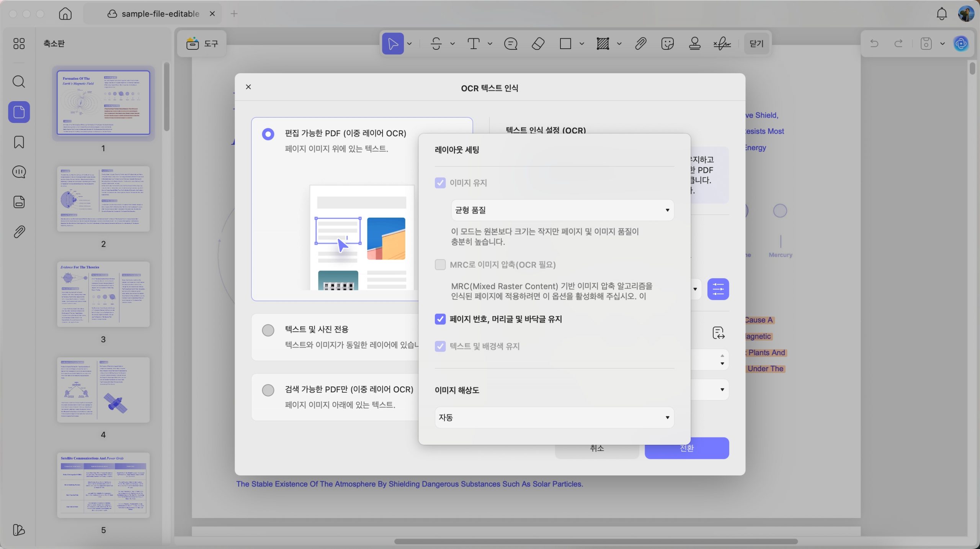Open the form fields panel icon in sidebar

click(x=19, y=202)
